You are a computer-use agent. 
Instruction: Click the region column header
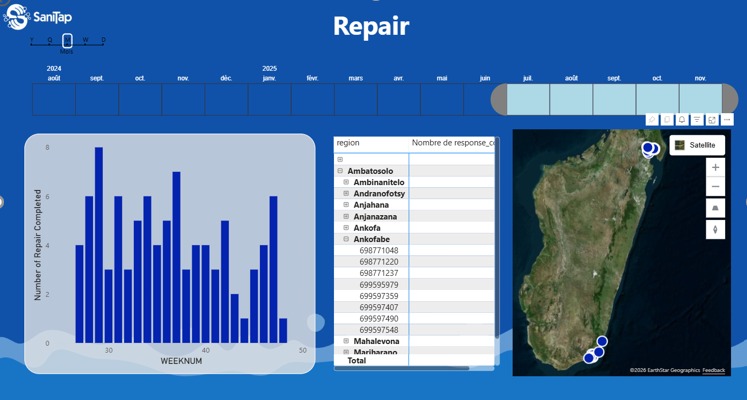point(348,143)
